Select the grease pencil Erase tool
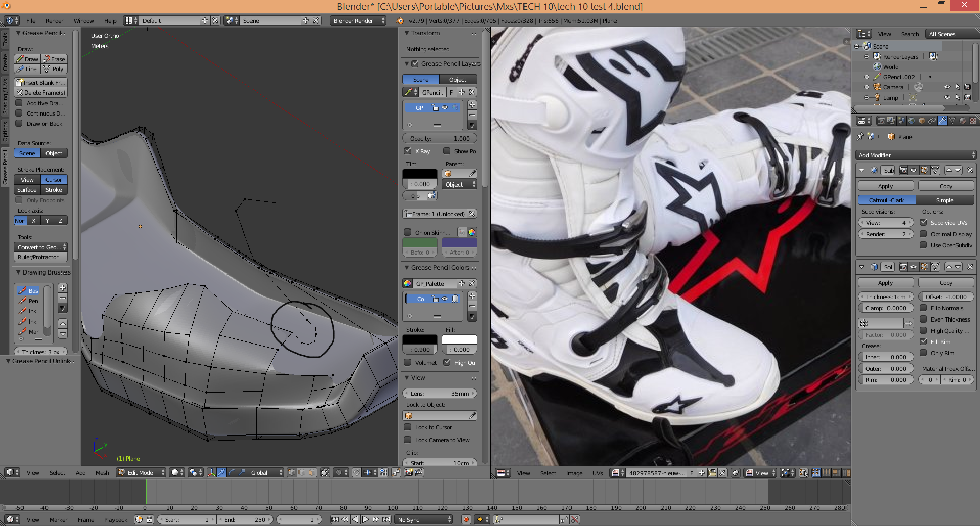Image resolution: width=980 pixels, height=526 pixels. [x=54, y=59]
